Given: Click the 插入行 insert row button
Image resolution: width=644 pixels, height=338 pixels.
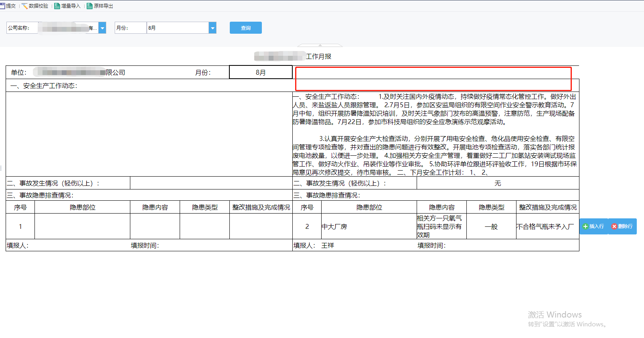Looking at the screenshot, I should [593, 226].
